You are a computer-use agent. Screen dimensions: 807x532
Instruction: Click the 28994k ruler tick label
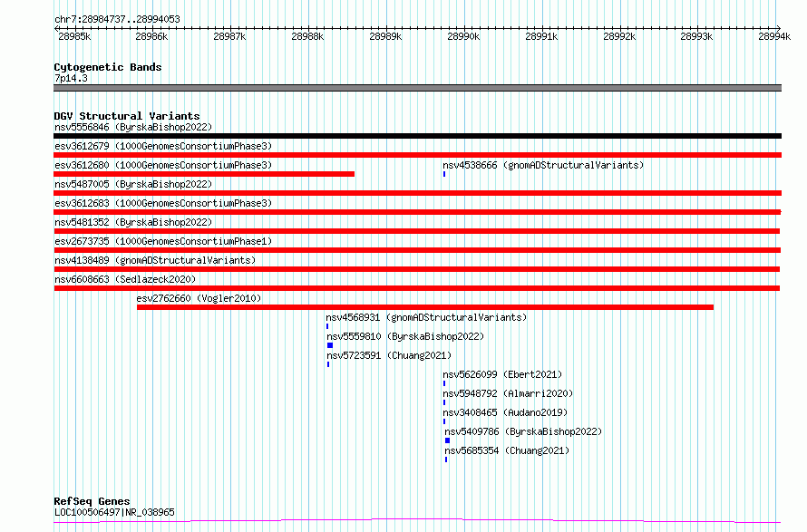click(774, 36)
